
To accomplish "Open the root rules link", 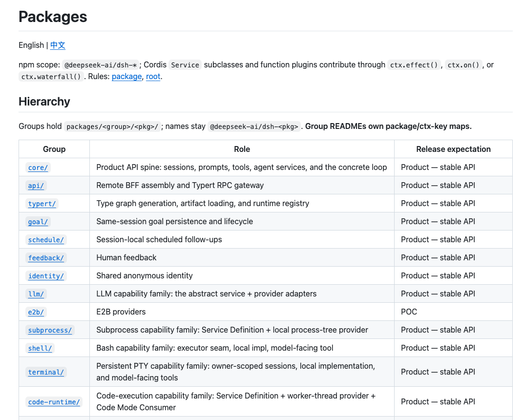I will pos(153,77).
